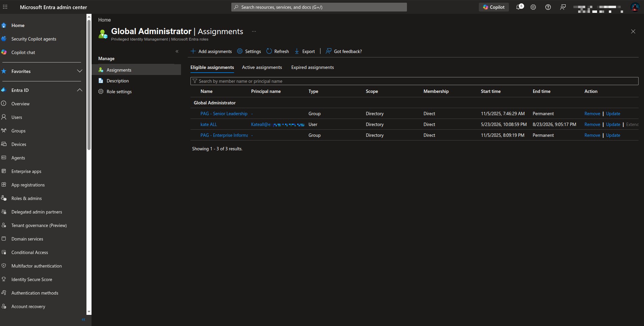Open Enterprise apps
Viewport: 644px width, 326px height.
pos(26,171)
